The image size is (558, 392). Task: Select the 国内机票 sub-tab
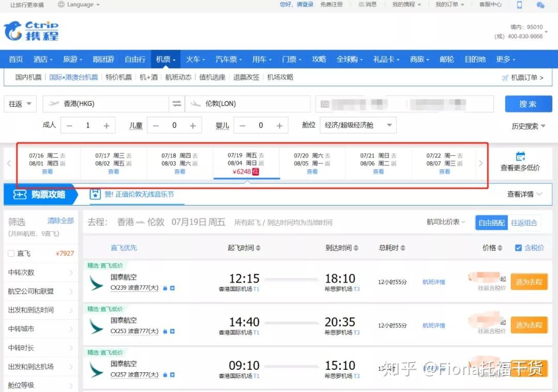click(x=28, y=77)
